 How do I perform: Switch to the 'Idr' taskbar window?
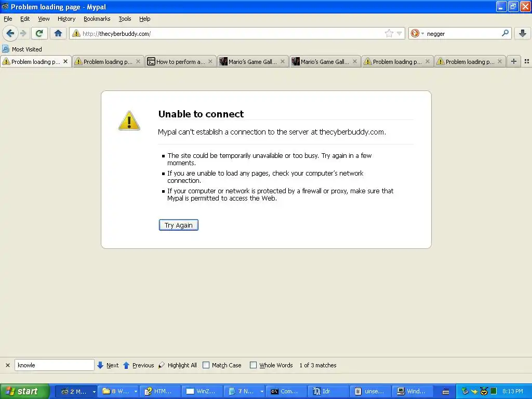(x=328, y=391)
